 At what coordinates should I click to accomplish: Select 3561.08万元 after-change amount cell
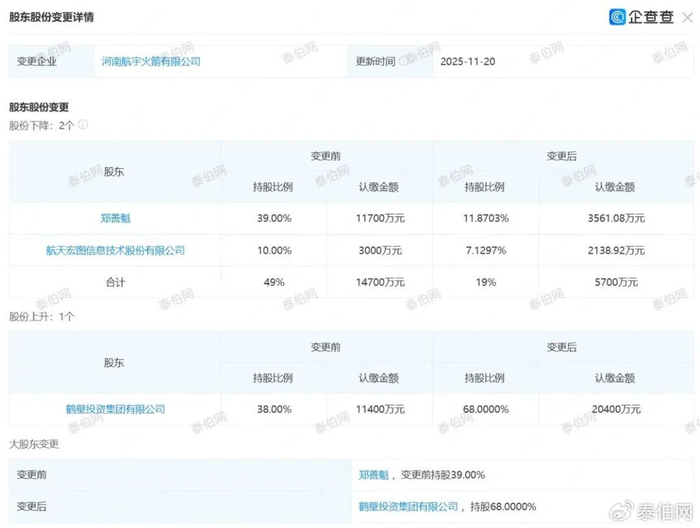point(616,218)
